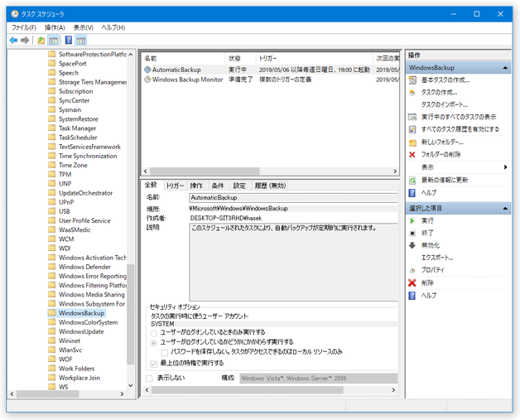Click the プロパティ clock icon
This screenshot has height=420, width=520.
pyautogui.click(x=412, y=270)
